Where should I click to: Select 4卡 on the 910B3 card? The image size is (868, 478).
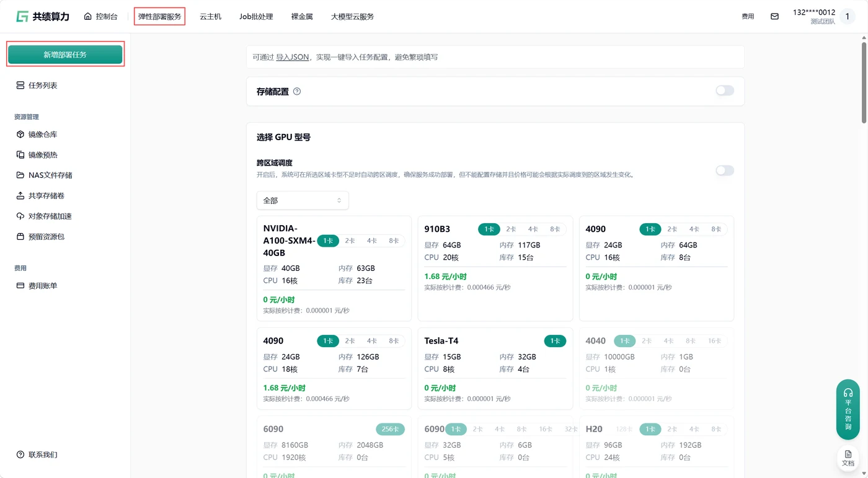click(x=533, y=229)
